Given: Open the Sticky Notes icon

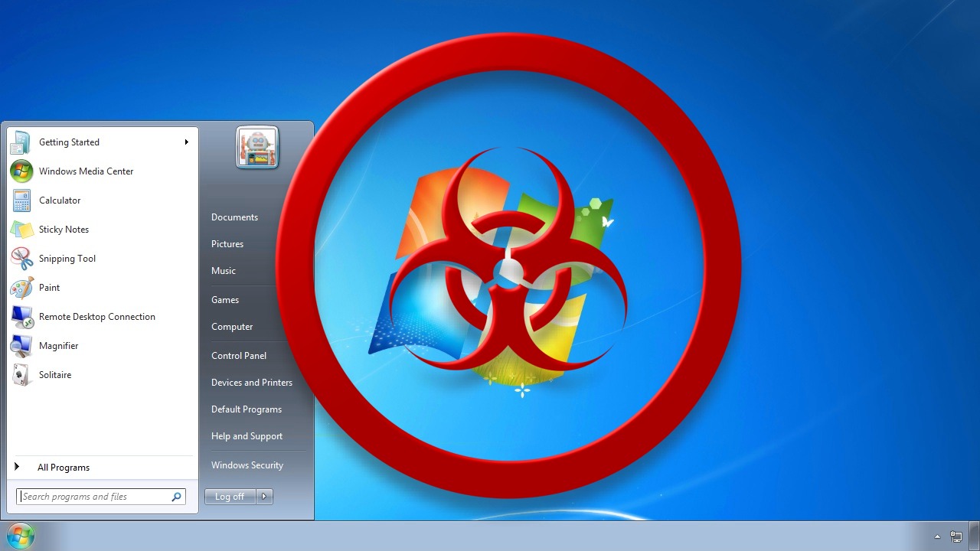Looking at the screenshot, I should tap(21, 230).
